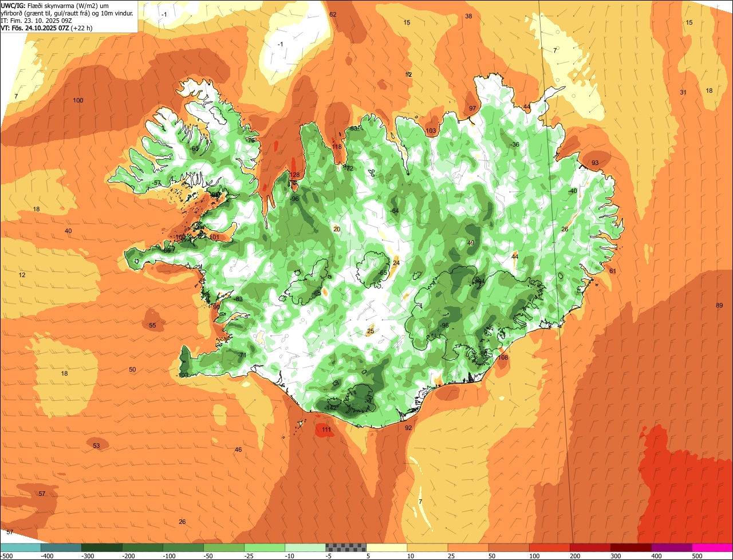Click the map value 76

click(250, 141)
